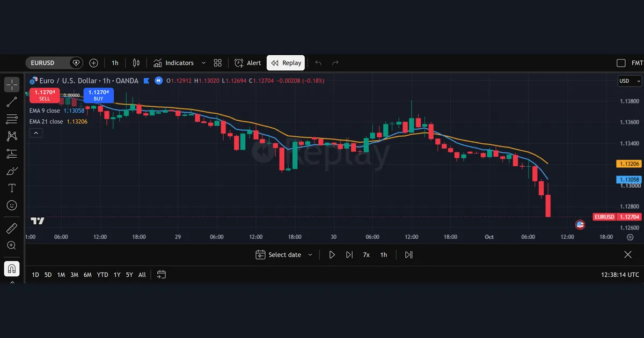Select the 1M date range
The image size is (644, 338).
(x=61, y=275)
